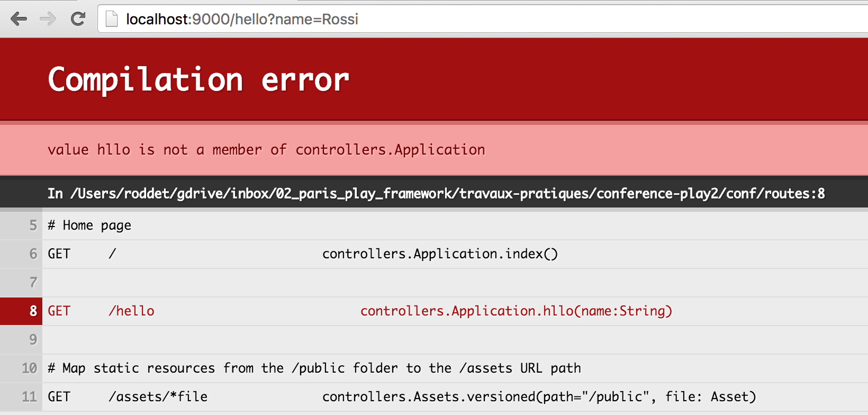
Task: Reload the page with the refresh icon
Action: pyautogui.click(x=78, y=20)
